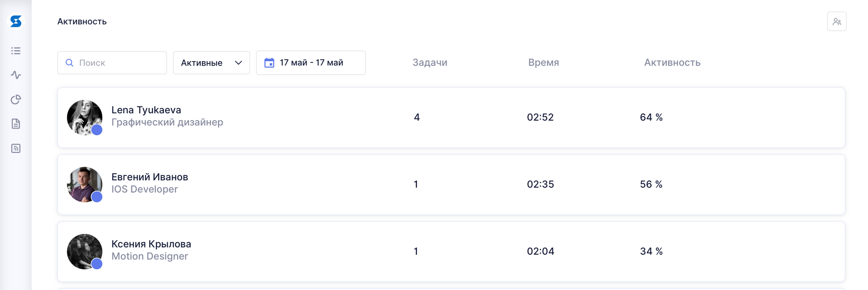Open the activity pulse sidebar icon

click(16, 75)
